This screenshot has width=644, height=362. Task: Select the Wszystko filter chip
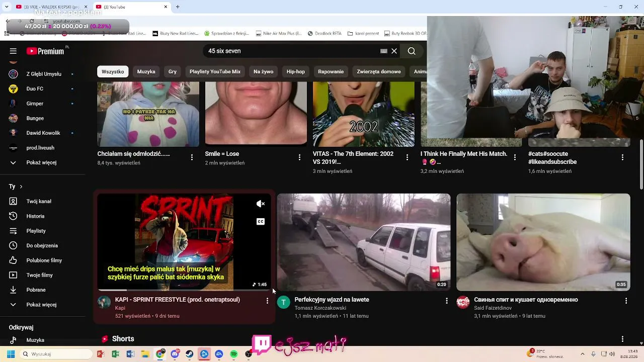(x=113, y=71)
